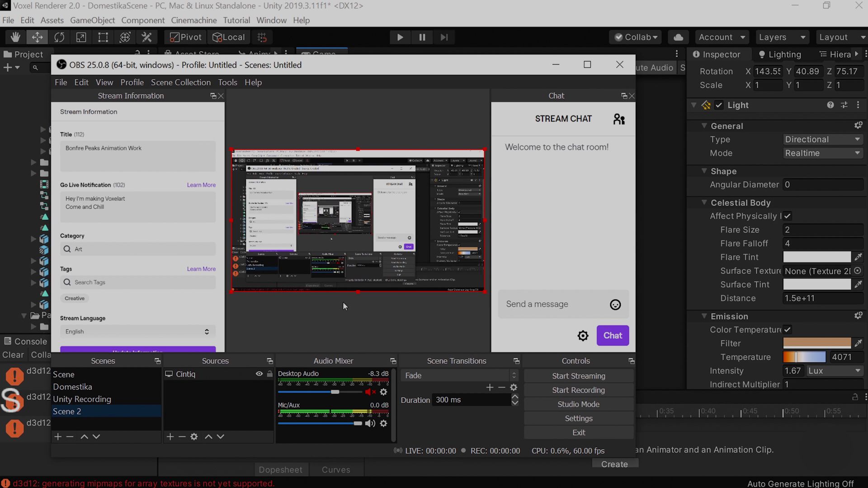Viewport: 868px width, 488px height.
Task: Select the Hand tool in Unity toolbar
Action: click(x=15, y=37)
